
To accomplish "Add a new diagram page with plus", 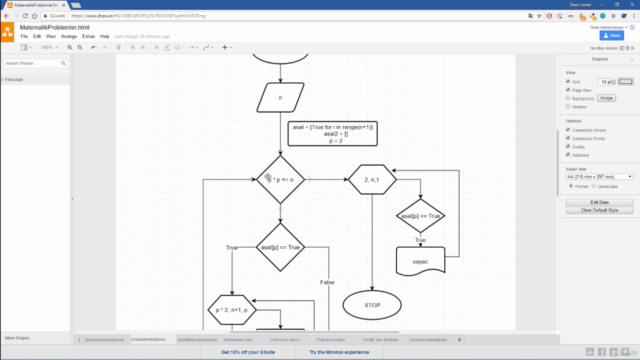I will point(459,340).
